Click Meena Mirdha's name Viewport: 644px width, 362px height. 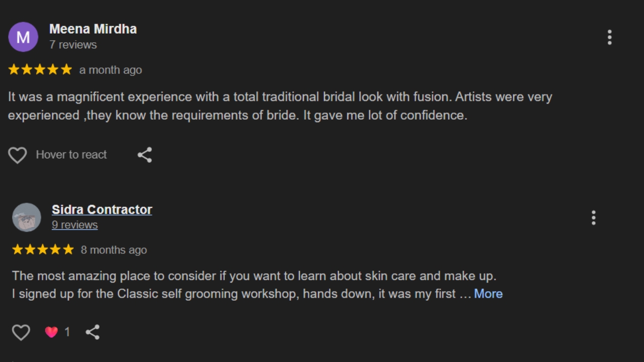click(x=93, y=29)
